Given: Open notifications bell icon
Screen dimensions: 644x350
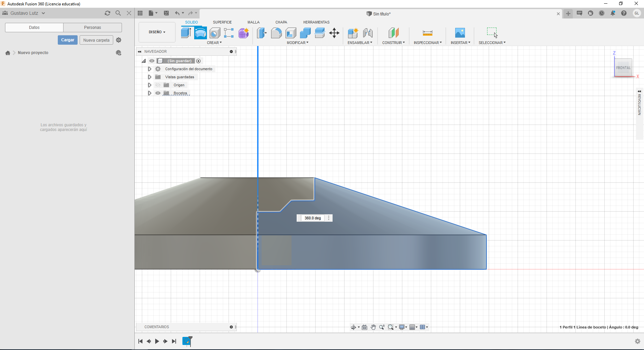Looking at the screenshot, I should click(x=613, y=13).
